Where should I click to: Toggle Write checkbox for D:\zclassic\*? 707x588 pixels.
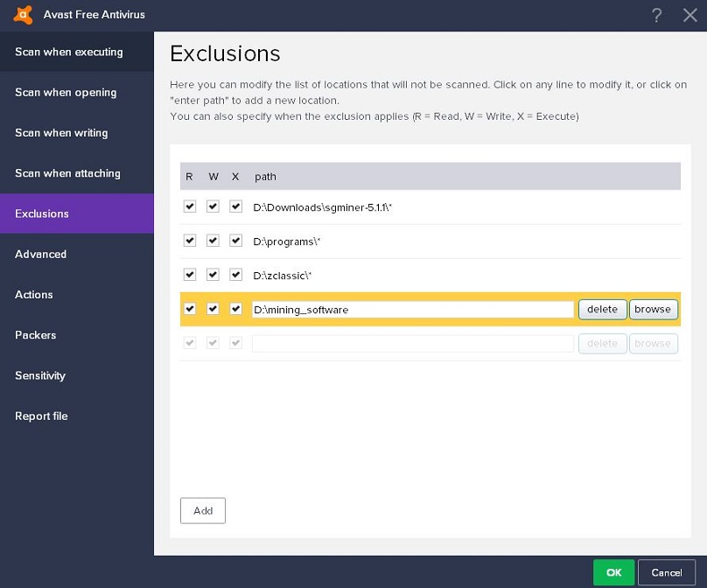pos(213,275)
